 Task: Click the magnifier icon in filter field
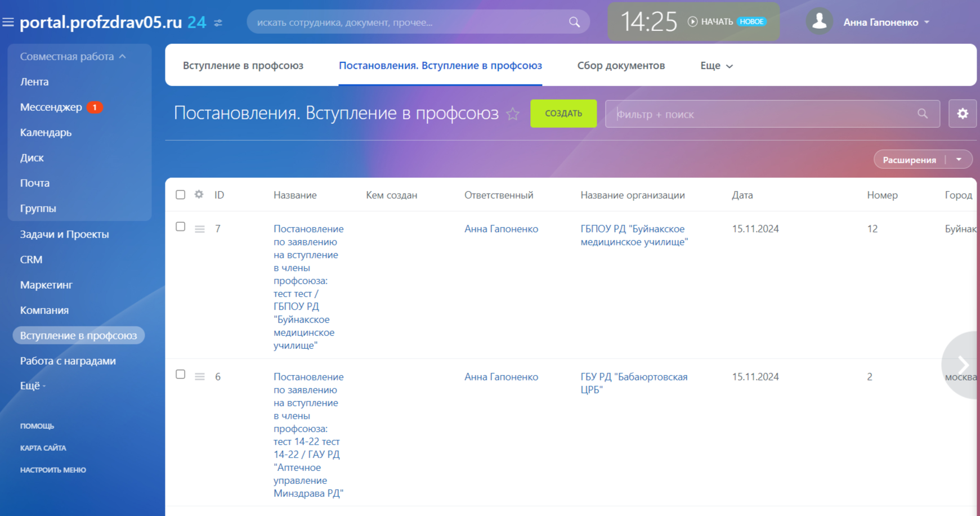[x=922, y=114]
